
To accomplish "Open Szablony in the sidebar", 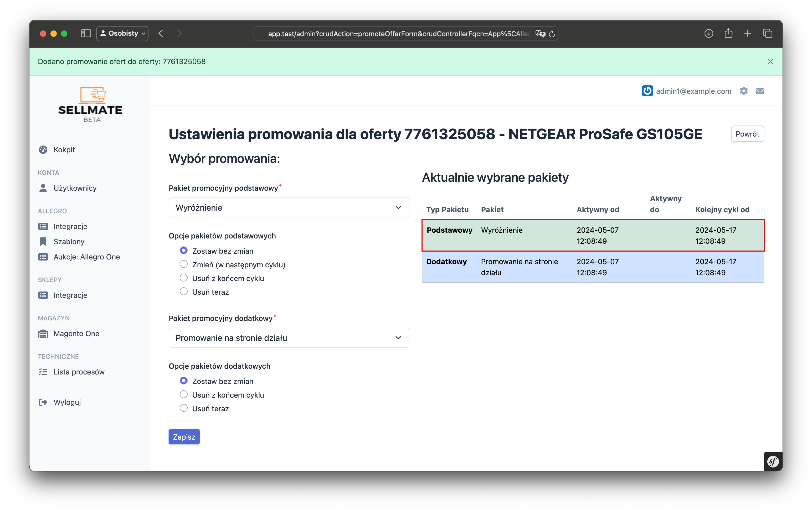I will pyautogui.click(x=69, y=242).
